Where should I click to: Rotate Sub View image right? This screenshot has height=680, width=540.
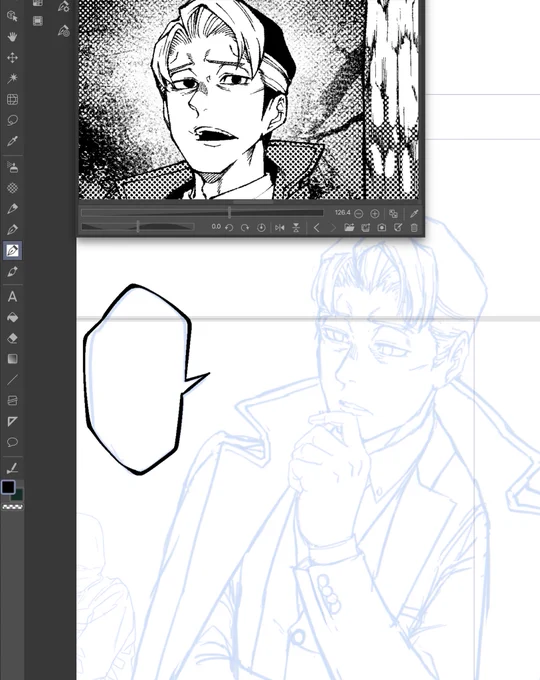[x=245, y=228]
